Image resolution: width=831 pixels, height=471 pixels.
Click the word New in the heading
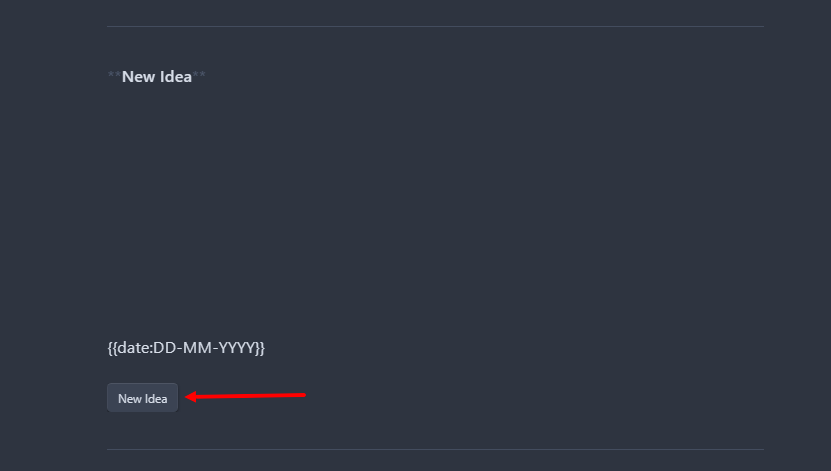[x=138, y=77]
